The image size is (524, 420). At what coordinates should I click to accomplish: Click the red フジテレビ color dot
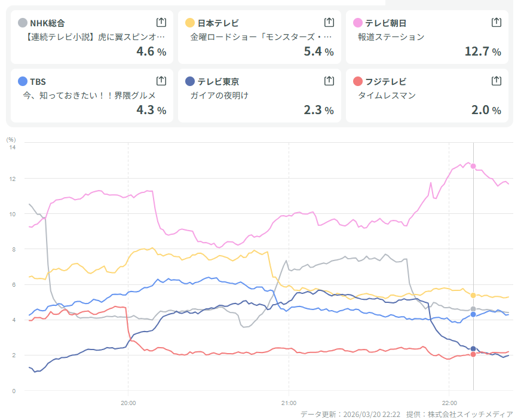coord(358,81)
